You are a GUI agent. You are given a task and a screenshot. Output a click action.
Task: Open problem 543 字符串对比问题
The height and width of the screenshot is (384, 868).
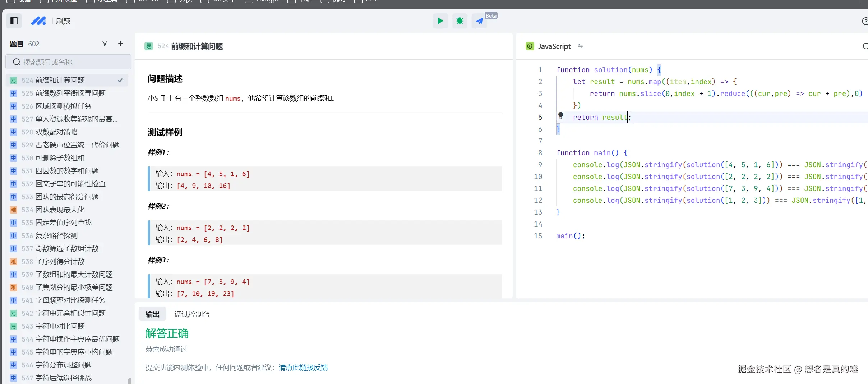tap(60, 326)
